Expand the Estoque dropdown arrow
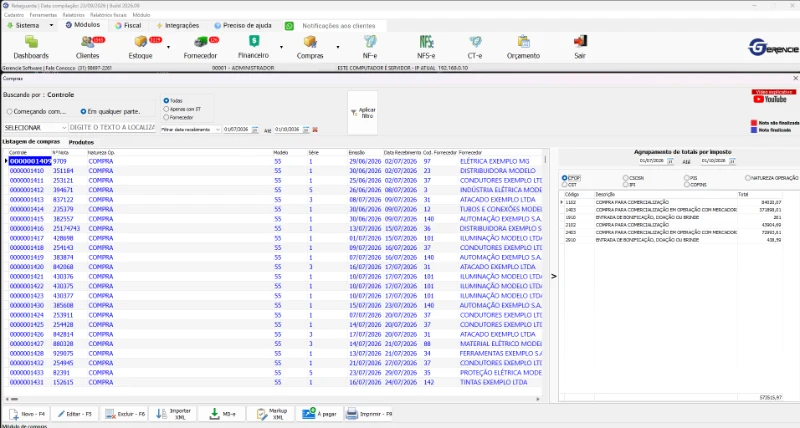Image resolution: width=800 pixels, height=428 pixels. click(168, 47)
